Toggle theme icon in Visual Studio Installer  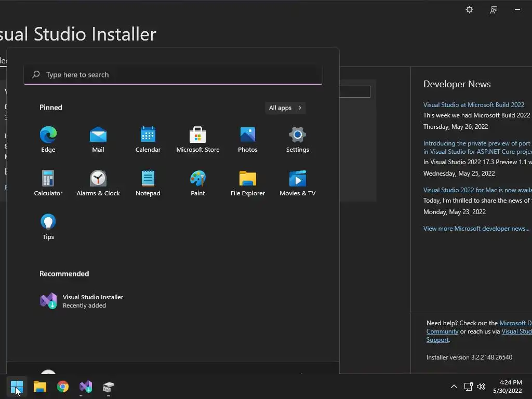click(x=469, y=10)
